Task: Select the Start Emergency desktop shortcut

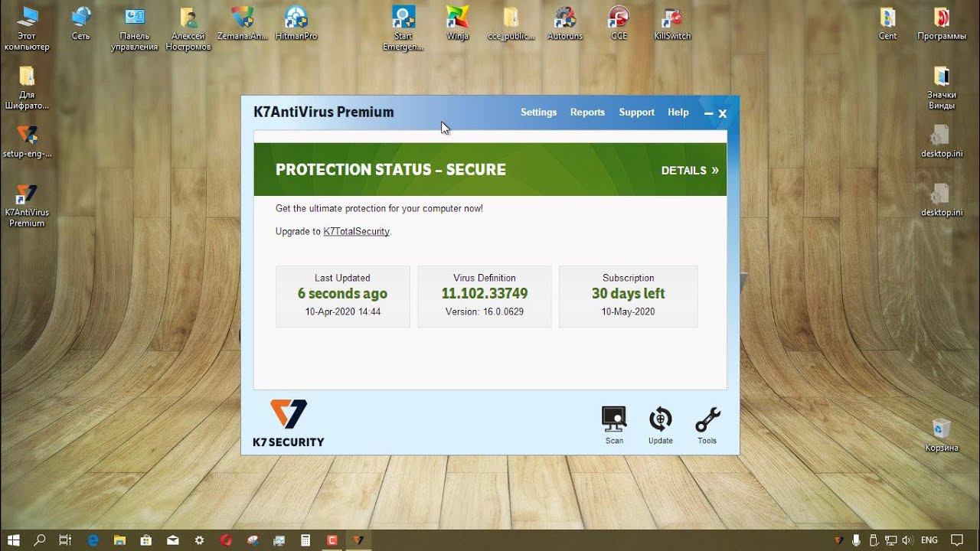Action: click(403, 28)
